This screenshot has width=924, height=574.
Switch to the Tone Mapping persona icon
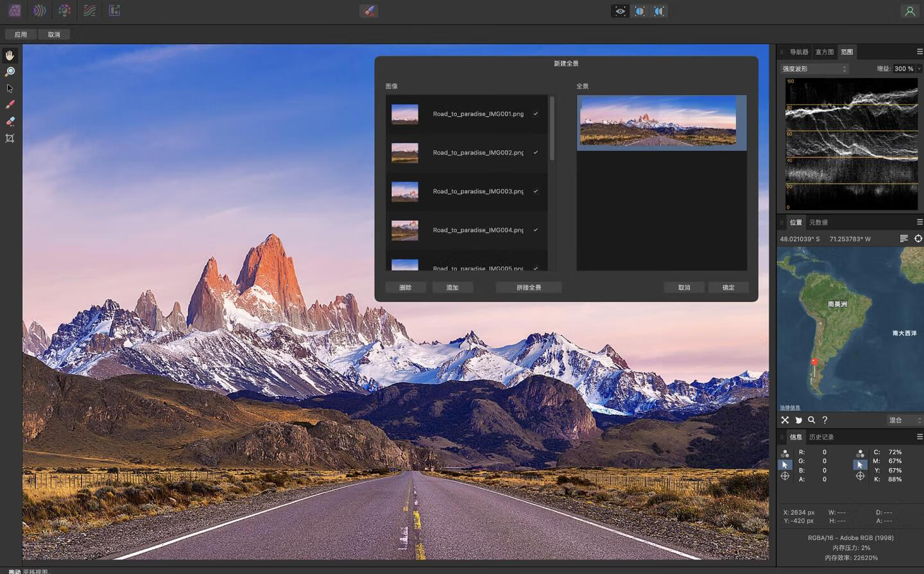click(90, 11)
